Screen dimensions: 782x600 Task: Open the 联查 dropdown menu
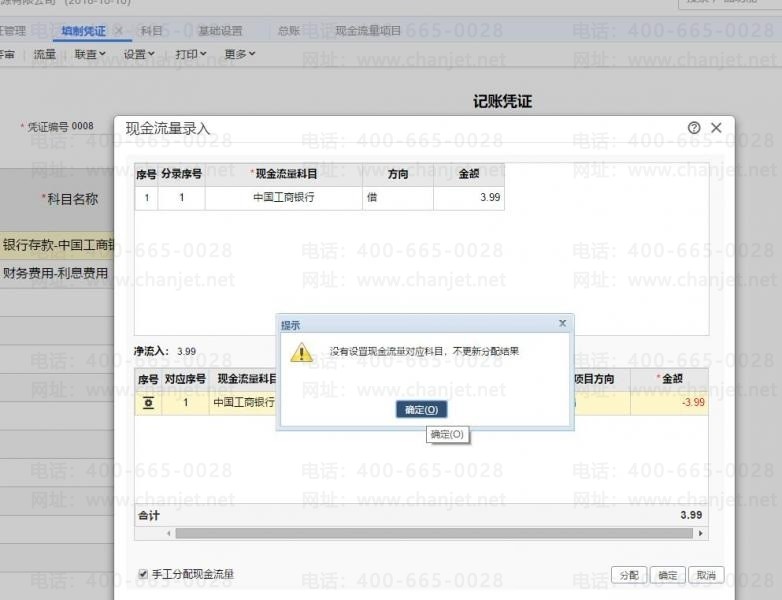(x=90, y=54)
